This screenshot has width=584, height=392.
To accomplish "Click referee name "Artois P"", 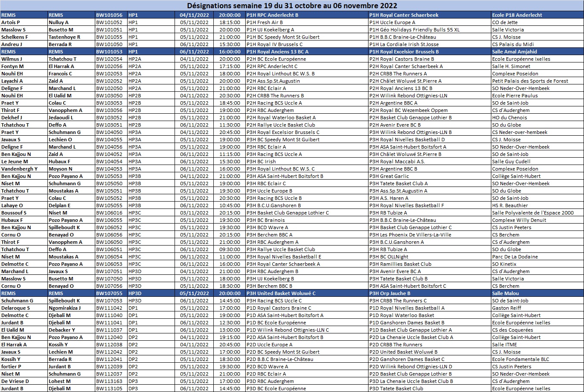I will point(11,22).
